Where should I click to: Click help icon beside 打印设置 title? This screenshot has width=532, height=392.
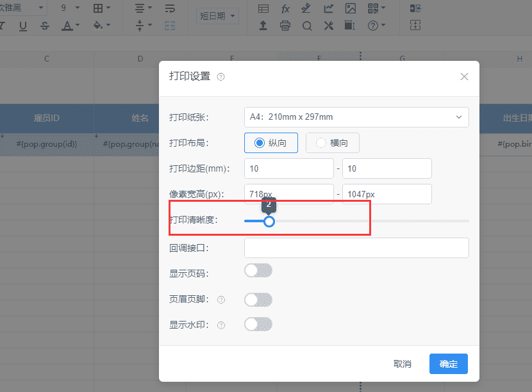point(221,77)
